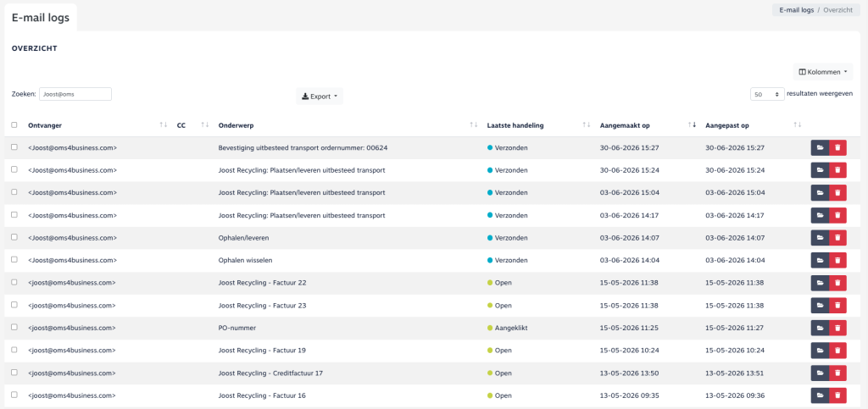The image size is (868, 409).
Task: Go to E-mail logs breadcrumb link
Action: click(796, 10)
